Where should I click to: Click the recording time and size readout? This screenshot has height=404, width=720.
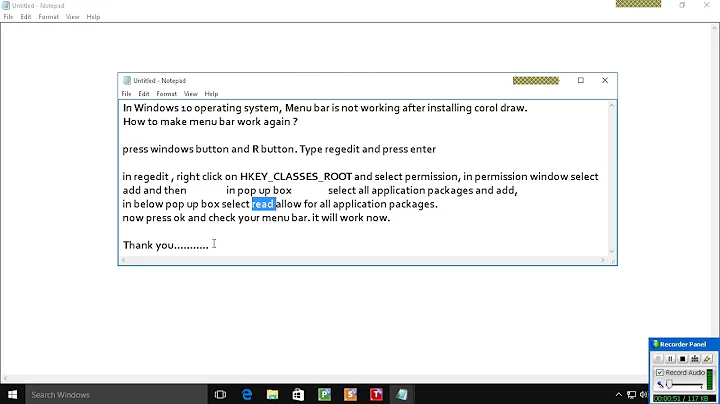coord(683,398)
